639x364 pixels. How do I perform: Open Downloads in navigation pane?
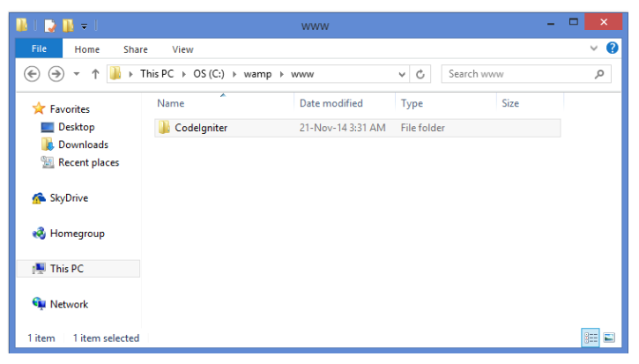point(83,145)
